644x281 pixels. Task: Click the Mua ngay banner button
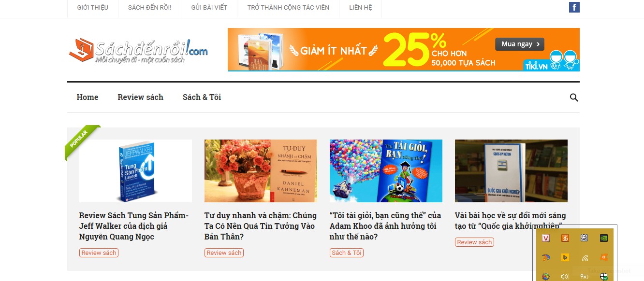520,44
